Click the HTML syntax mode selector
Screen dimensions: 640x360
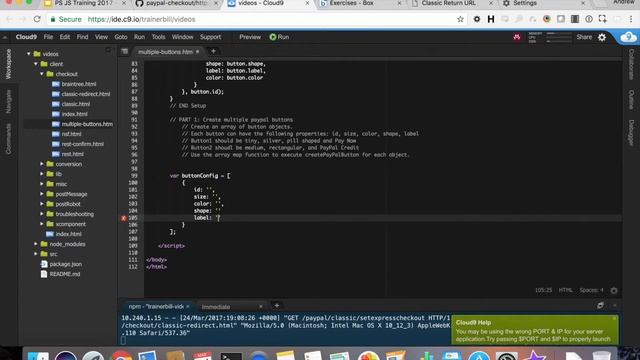point(565,290)
